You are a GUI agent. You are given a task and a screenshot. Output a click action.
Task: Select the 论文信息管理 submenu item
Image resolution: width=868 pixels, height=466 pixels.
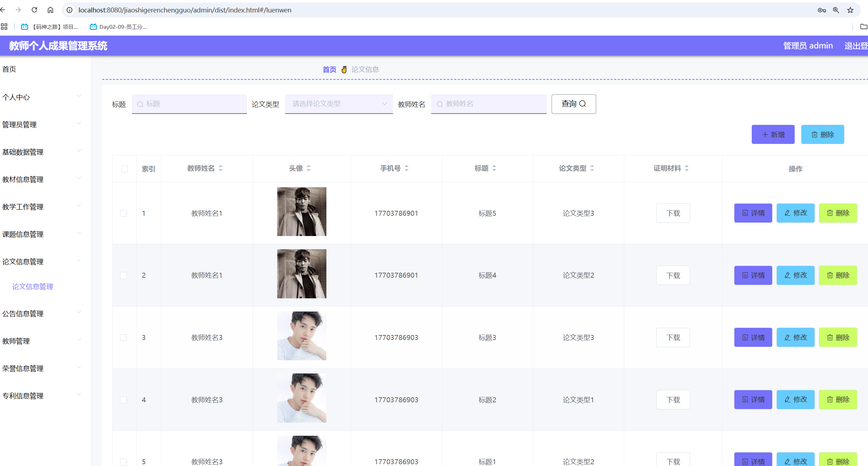[33, 287]
